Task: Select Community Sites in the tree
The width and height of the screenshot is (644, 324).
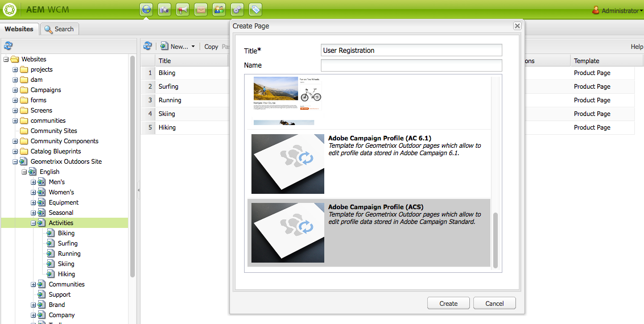Action: point(54,131)
